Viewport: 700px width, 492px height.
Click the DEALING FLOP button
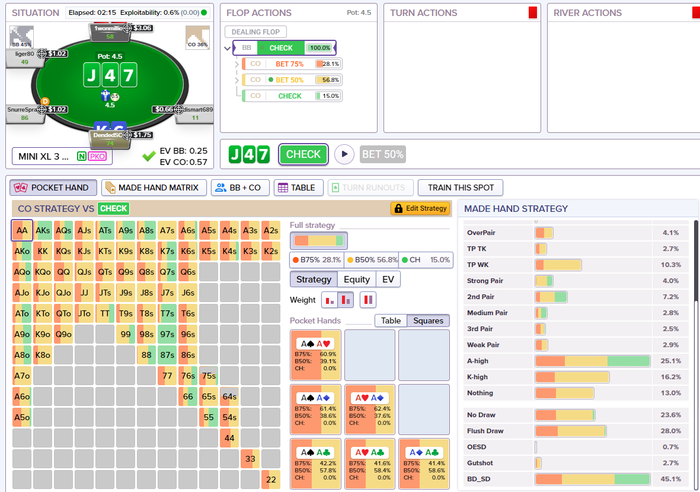click(x=255, y=32)
